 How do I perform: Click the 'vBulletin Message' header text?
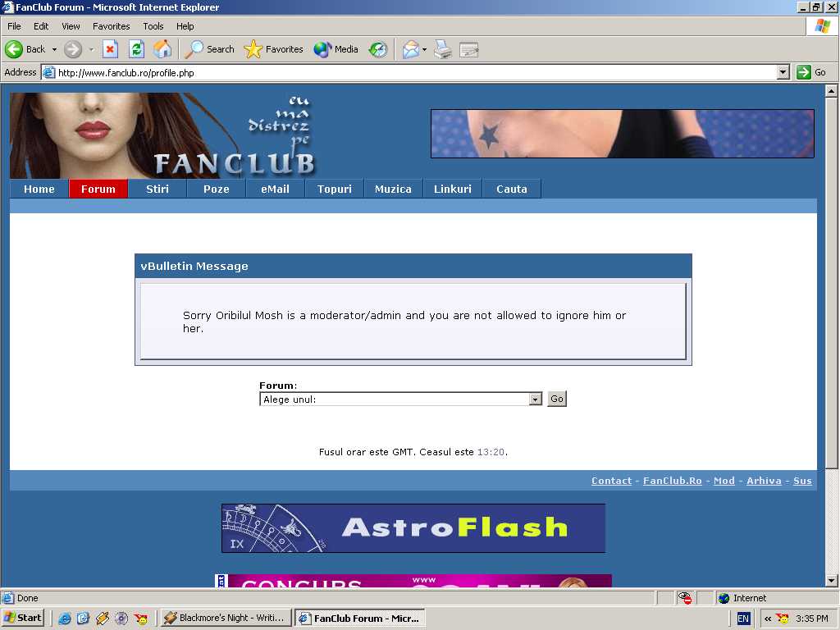click(194, 267)
